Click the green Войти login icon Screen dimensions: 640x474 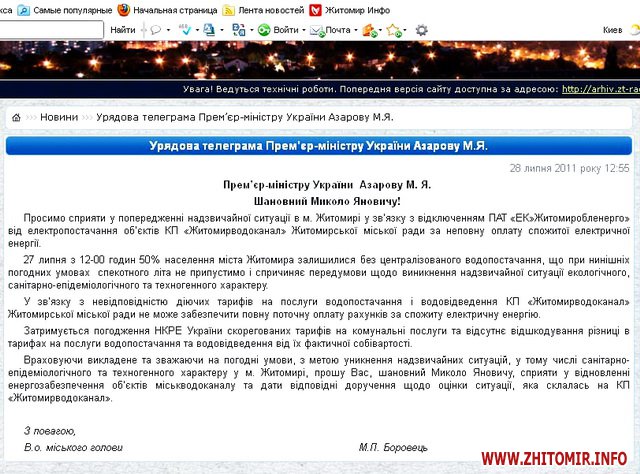[264, 30]
